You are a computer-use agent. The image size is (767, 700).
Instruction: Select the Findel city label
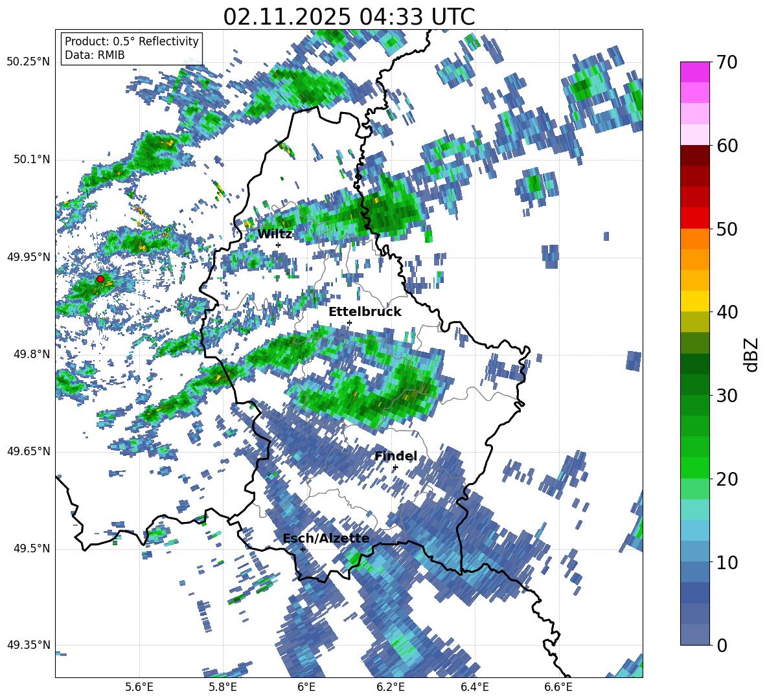[396, 456]
